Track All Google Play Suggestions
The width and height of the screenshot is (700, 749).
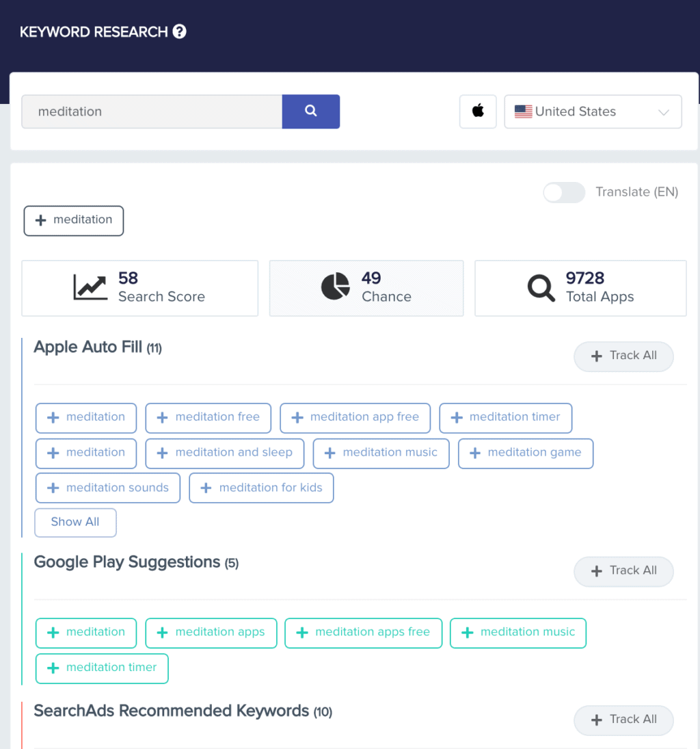point(623,571)
